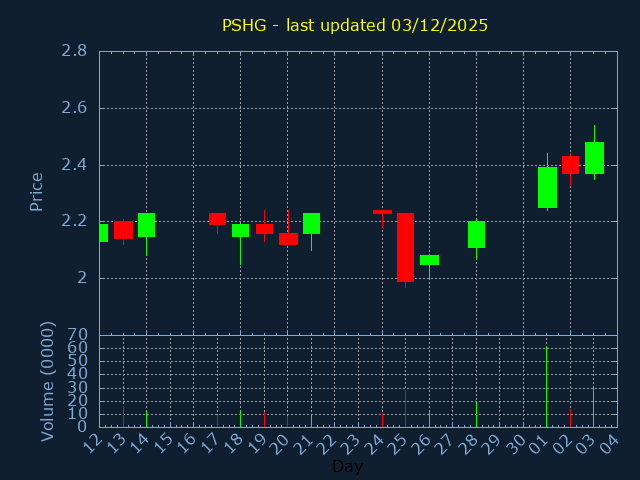Screen dimensions: 640x480
Task: Click the thin red candlestick on day 24
Action: [382, 212]
